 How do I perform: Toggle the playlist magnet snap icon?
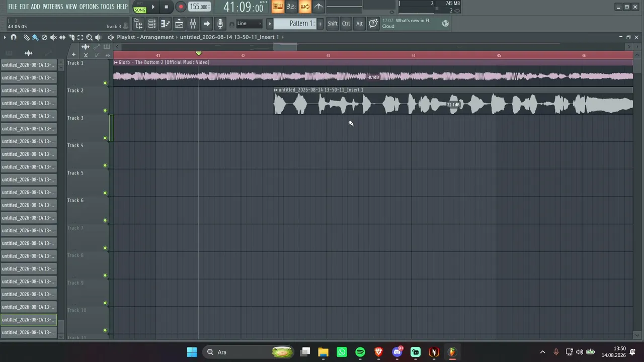point(14,37)
